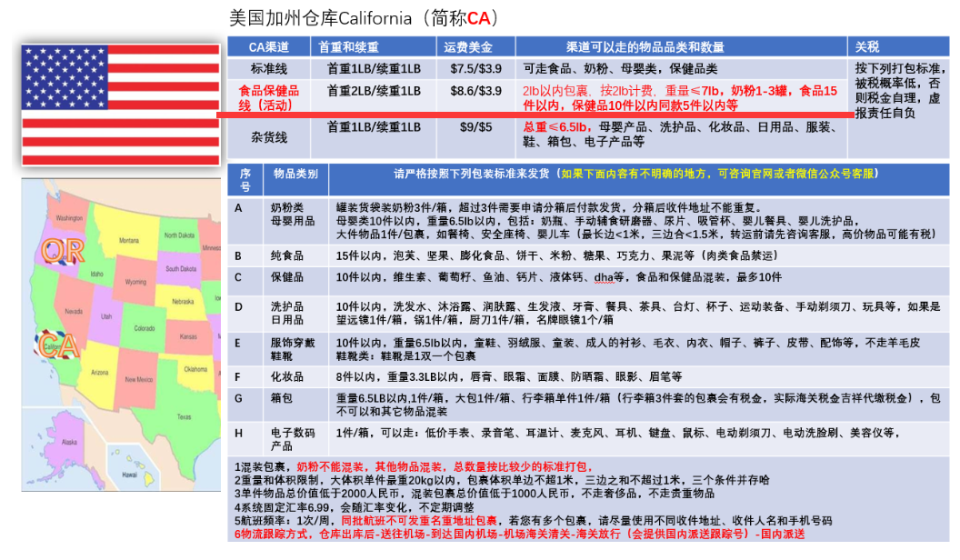Click Washington state on the map

(68, 218)
